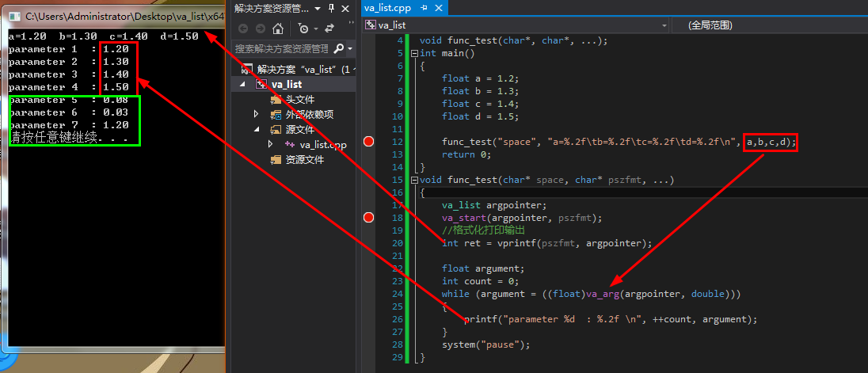The height and width of the screenshot is (373, 868).
Task: Click on "float c = 1.4;" line
Action: point(481,104)
